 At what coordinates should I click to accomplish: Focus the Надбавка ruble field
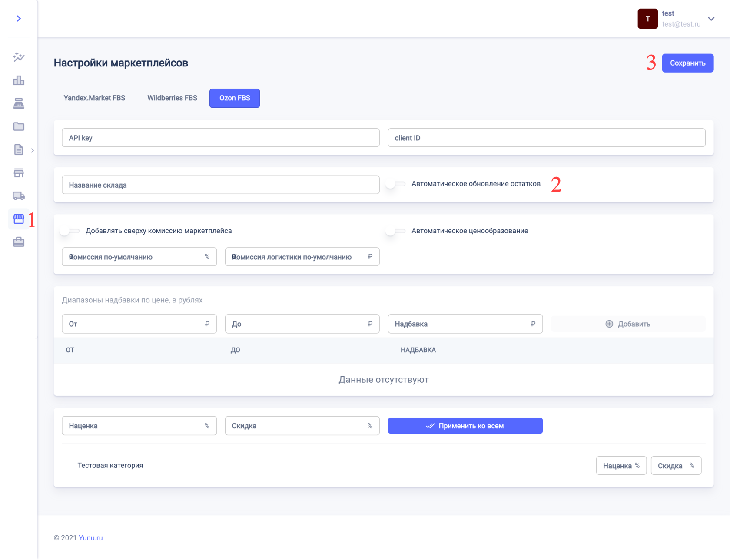465,324
